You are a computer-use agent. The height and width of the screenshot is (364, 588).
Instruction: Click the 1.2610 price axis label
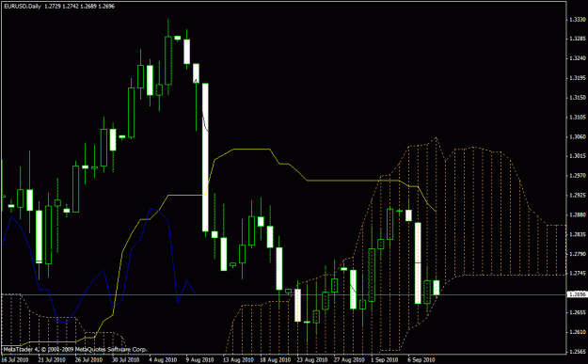pos(577,332)
